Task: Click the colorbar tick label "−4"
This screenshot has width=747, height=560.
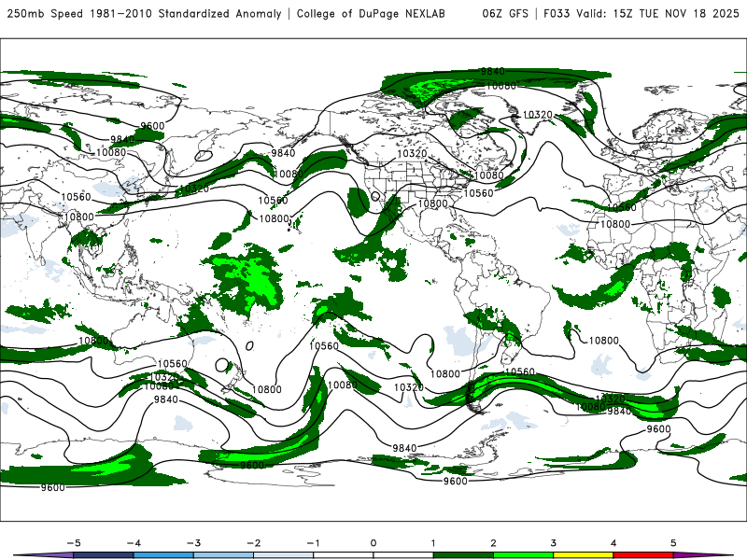Action: 134,543
